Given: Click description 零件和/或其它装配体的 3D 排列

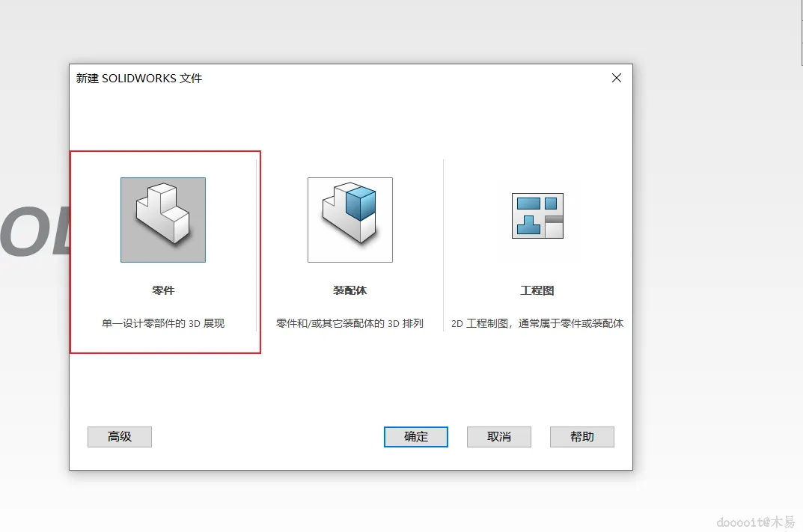Looking at the screenshot, I should click(349, 323).
